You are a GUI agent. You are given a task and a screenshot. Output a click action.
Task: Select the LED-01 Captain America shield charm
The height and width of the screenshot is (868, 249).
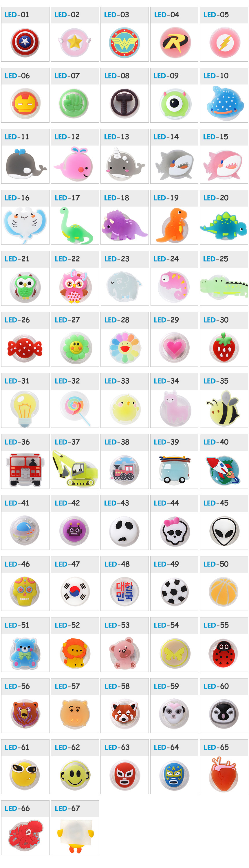pyautogui.click(x=25, y=42)
